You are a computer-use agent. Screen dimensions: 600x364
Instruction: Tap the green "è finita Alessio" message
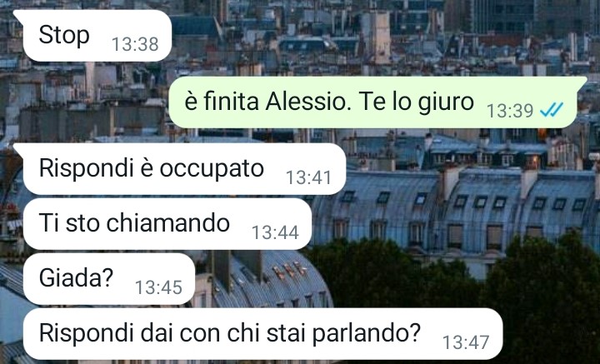(377, 102)
